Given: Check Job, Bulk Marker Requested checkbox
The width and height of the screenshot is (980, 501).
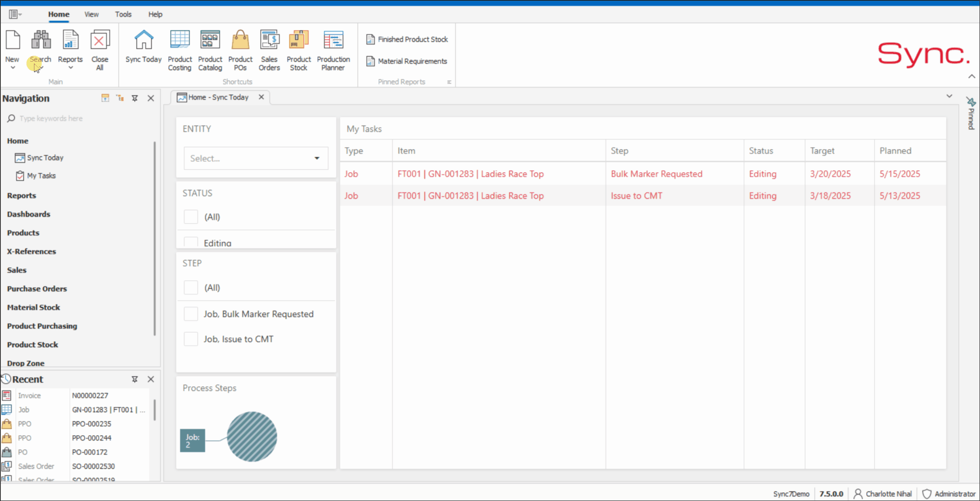Looking at the screenshot, I should 191,314.
